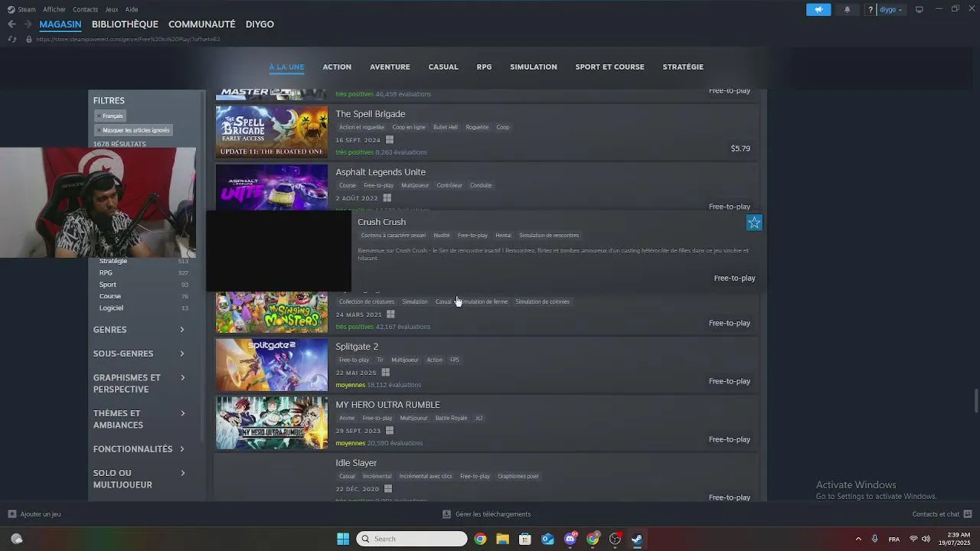Show hidden system tray icons
The width and height of the screenshot is (980, 551).
coord(858,539)
